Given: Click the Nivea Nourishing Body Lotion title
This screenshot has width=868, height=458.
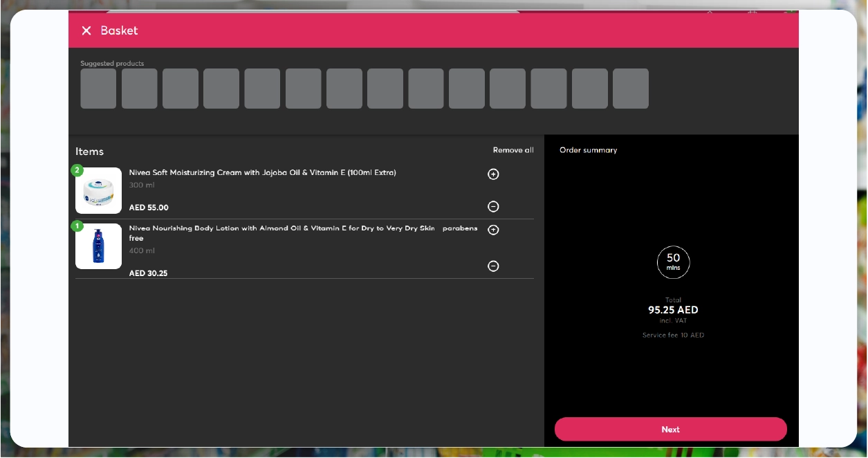Looking at the screenshot, I should [x=303, y=229].
